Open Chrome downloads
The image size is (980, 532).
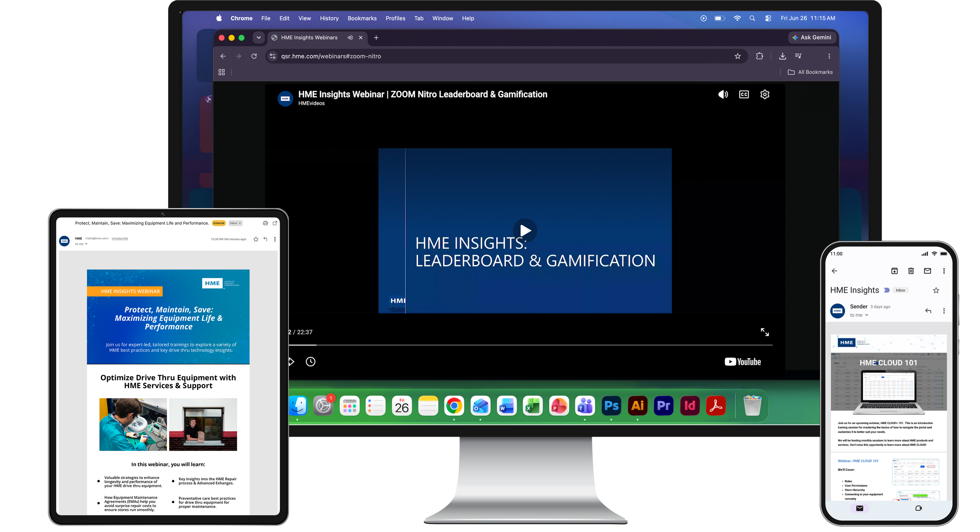pos(782,56)
